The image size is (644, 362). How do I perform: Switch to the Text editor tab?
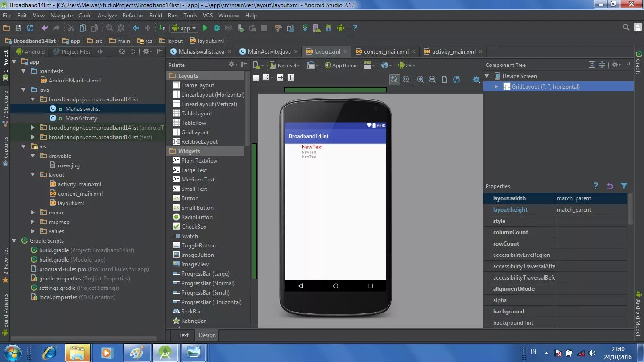[183, 335]
